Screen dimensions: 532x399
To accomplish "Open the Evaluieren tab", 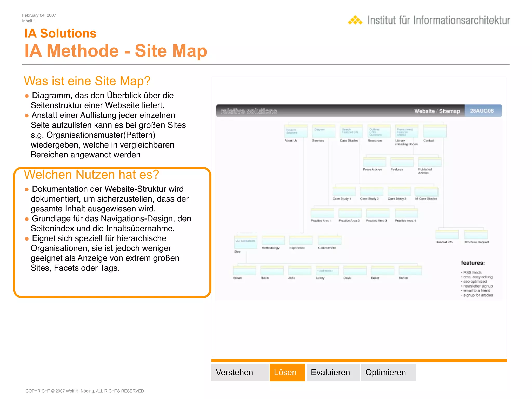I will (333, 372).
